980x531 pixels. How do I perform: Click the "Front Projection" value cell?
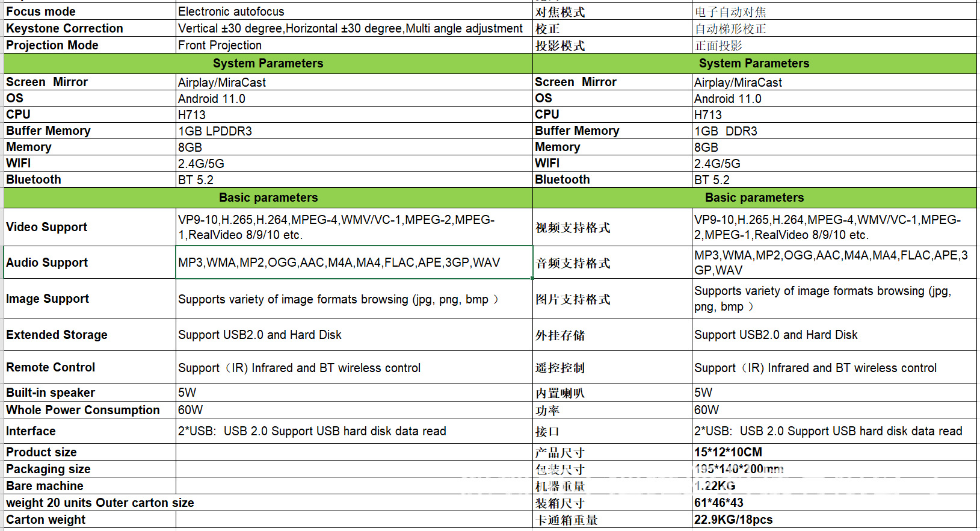coord(354,45)
